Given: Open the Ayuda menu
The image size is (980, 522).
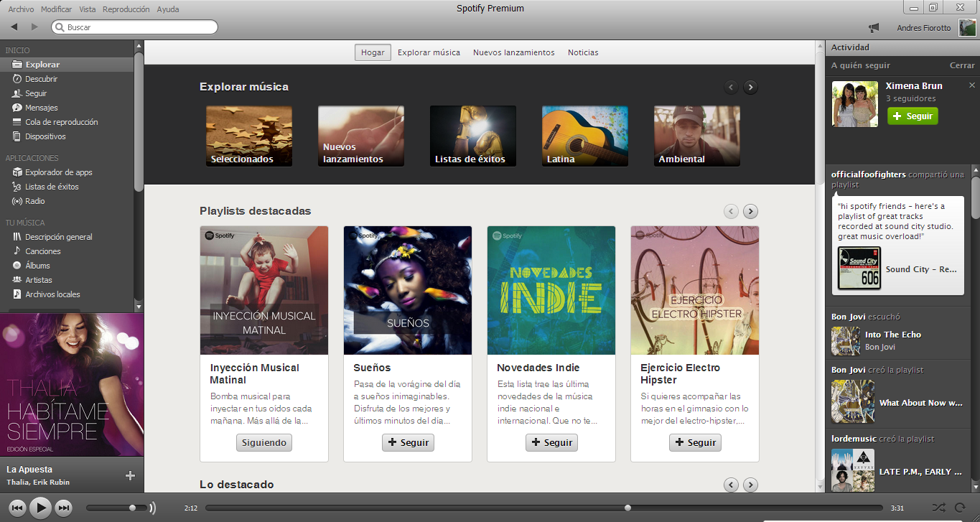Looking at the screenshot, I should (x=168, y=9).
